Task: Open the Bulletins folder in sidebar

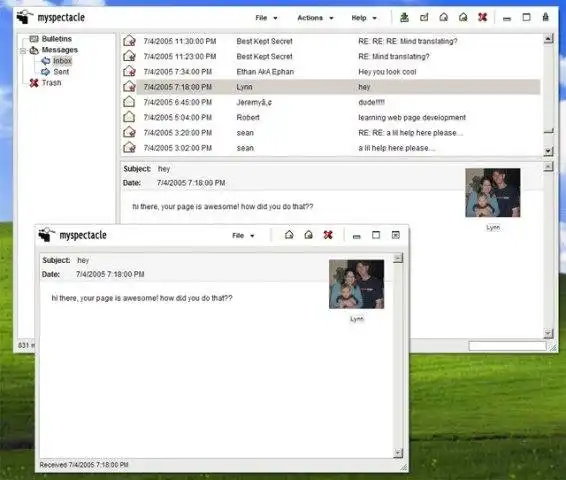Action: point(56,39)
